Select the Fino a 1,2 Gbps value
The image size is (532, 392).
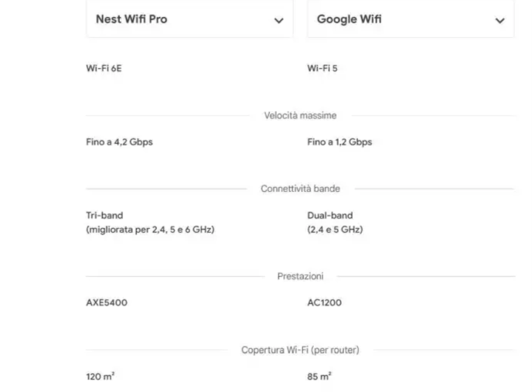(339, 142)
